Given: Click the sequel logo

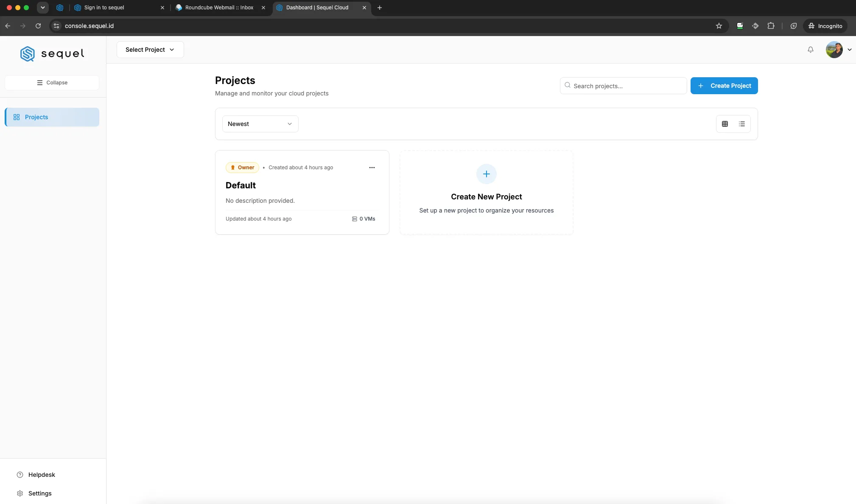Looking at the screenshot, I should point(52,54).
